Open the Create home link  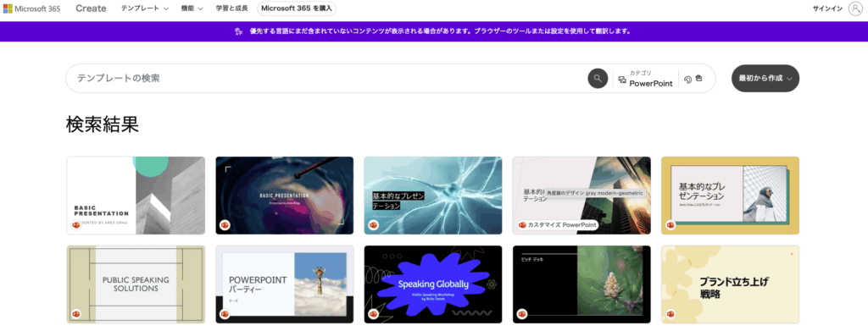click(91, 8)
